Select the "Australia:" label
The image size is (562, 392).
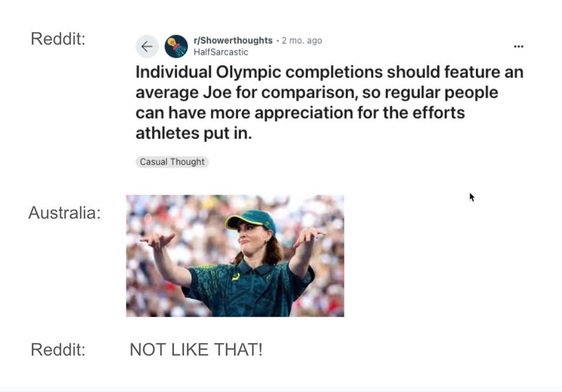[64, 213]
